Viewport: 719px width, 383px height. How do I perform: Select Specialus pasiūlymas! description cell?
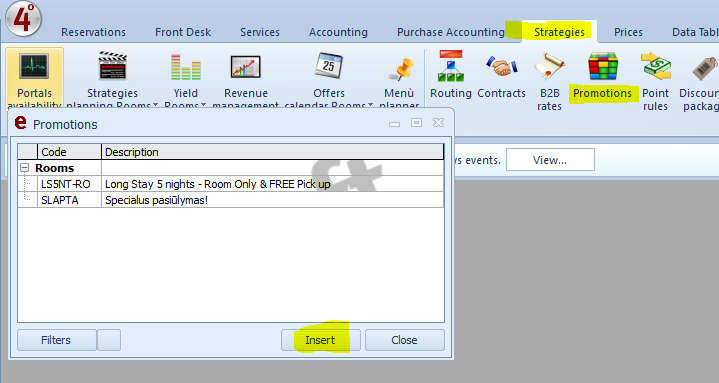coord(272,200)
